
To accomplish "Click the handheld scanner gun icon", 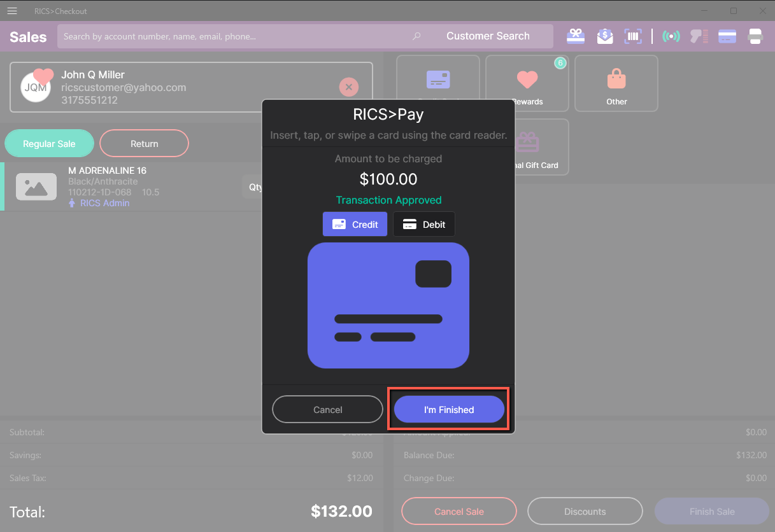I will point(699,36).
